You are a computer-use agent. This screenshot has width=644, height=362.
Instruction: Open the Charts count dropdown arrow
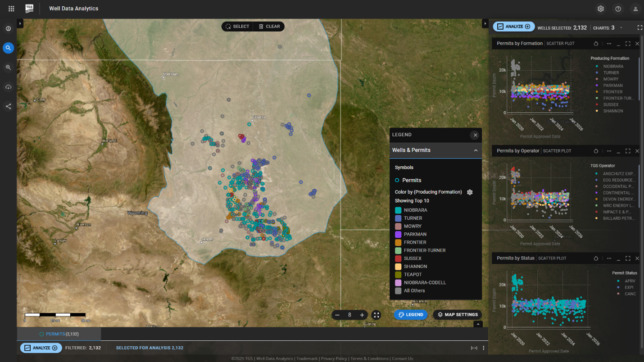[621, 28]
